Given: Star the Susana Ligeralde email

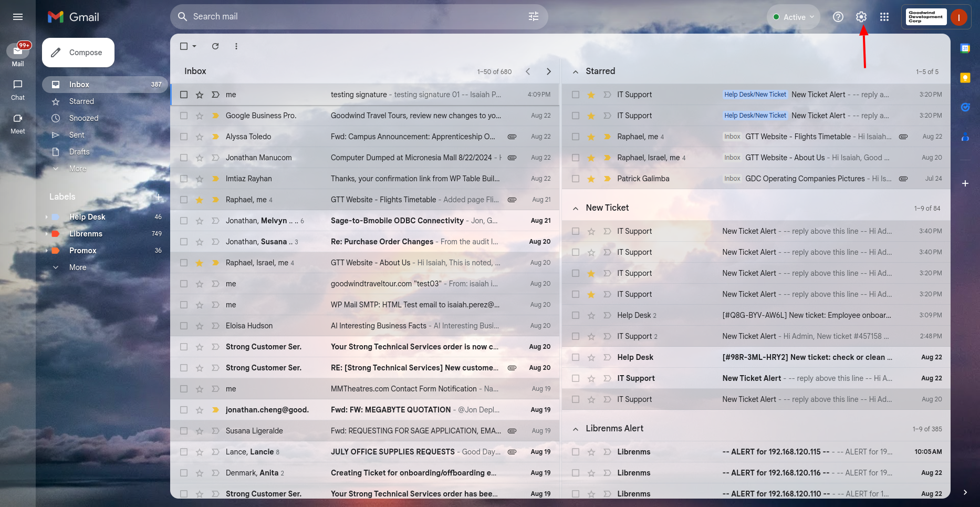Looking at the screenshot, I should tap(200, 431).
